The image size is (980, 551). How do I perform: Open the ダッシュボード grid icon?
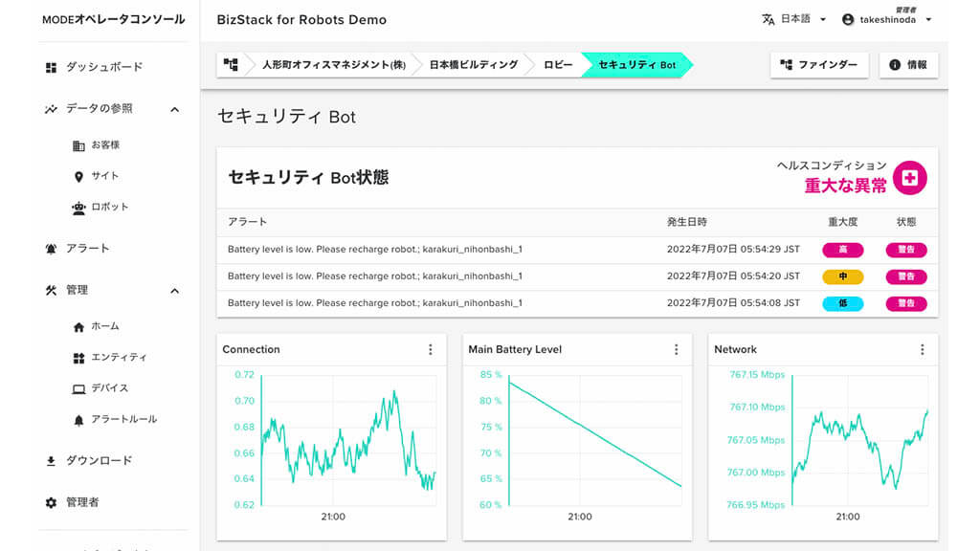[x=52, y=68]
